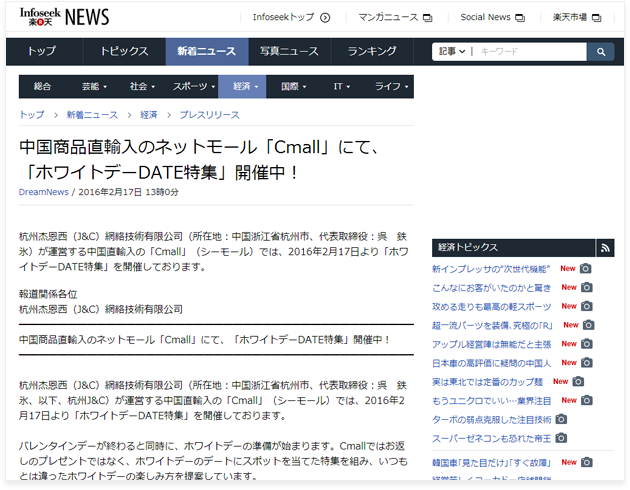Open headline 超一流パーツを装備、究極の「R」

click(x=492, y=325)
